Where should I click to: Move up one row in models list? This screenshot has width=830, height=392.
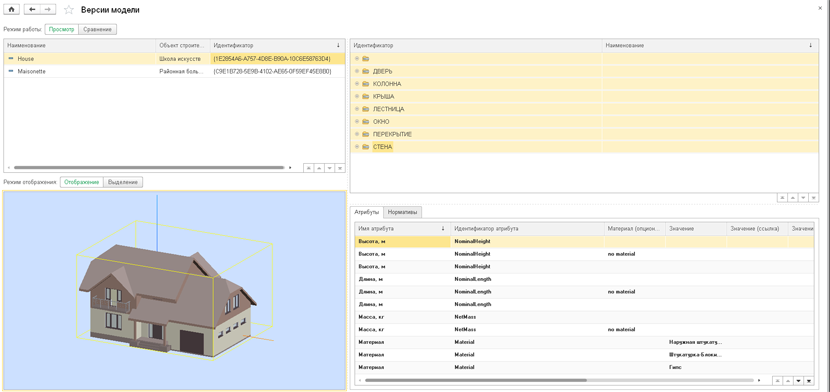319,168
